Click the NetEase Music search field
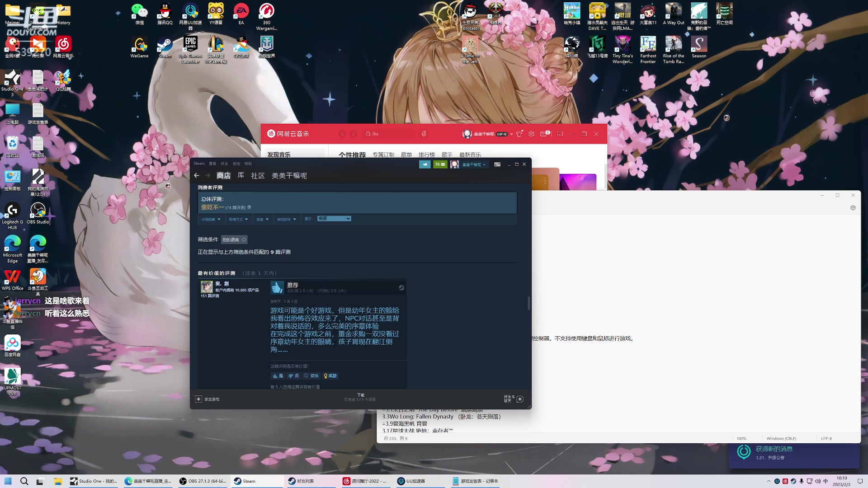The height and width of the screenshot is (488, 868). (x=389, y=134)
